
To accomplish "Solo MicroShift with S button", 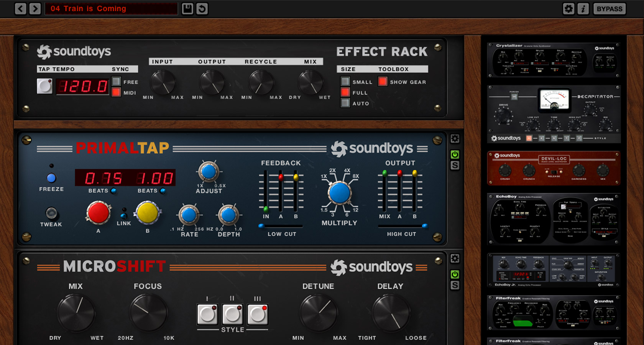I will pyautogui.click(x=455, y=285).
